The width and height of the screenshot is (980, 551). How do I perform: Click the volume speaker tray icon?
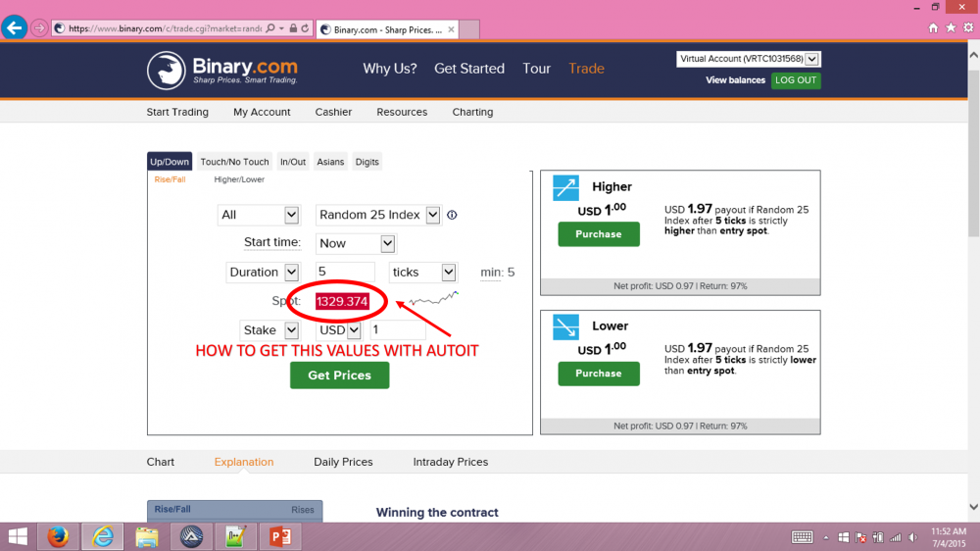point(913,537)
